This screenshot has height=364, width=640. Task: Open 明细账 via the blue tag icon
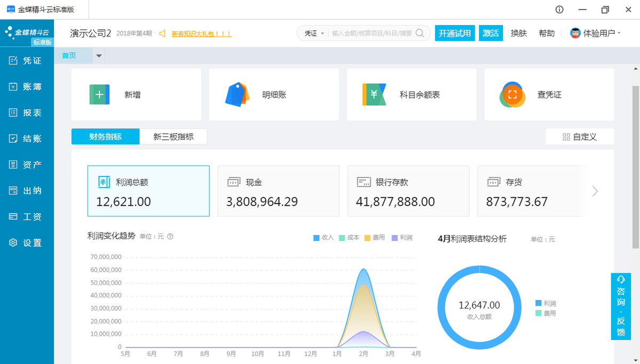[237, 95]
